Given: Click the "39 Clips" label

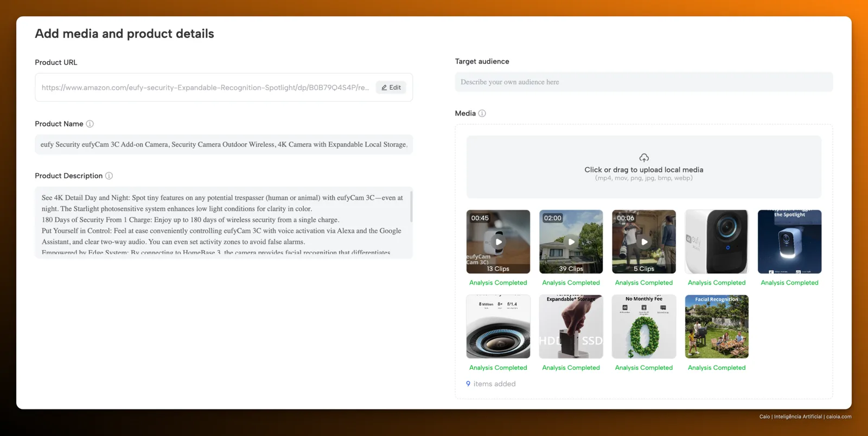Looking at the screenshot, I should pyautogui.click(x=571, y=269).
